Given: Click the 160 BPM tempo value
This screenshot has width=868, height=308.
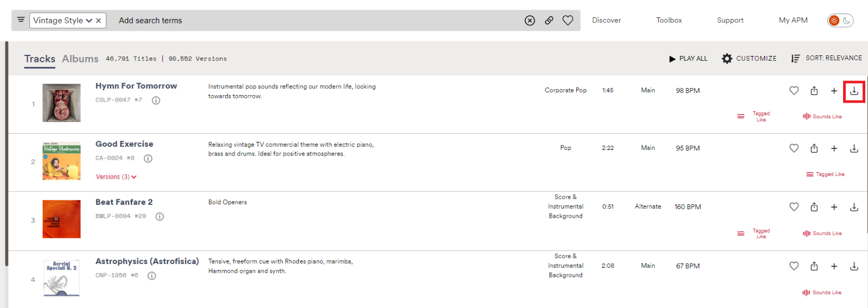Looking at the screenshot, I should coord(688,207).
